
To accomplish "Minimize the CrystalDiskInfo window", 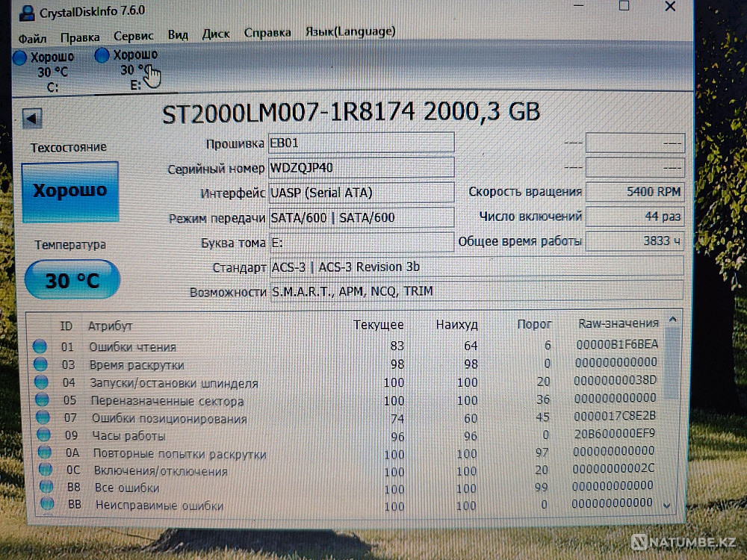I will click(579, 6).
